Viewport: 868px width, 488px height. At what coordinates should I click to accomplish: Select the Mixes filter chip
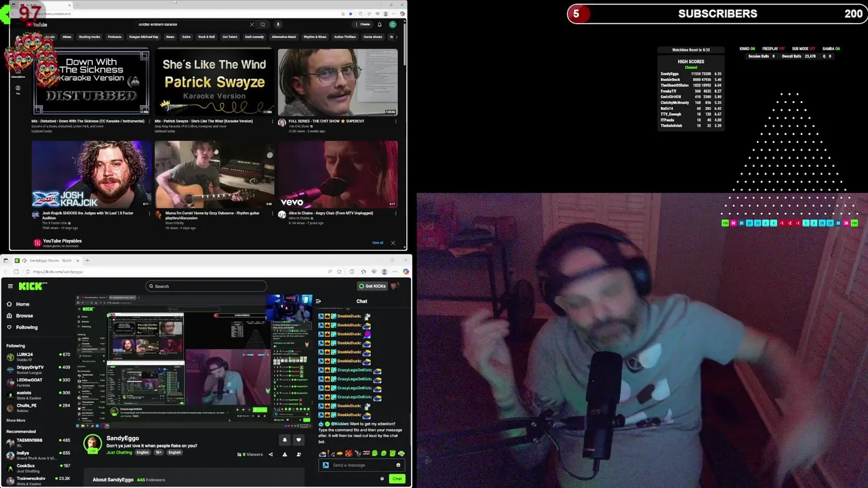point(67,37)
